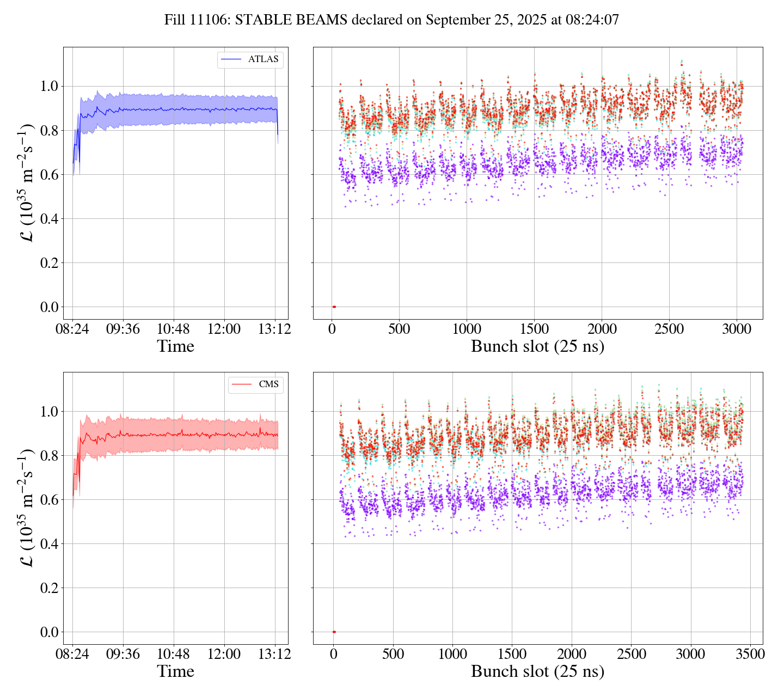This screenshot has width=784, height=697.
Task: Click the 3500 tick on CMS bunch axis
Action: pos(750,654)
